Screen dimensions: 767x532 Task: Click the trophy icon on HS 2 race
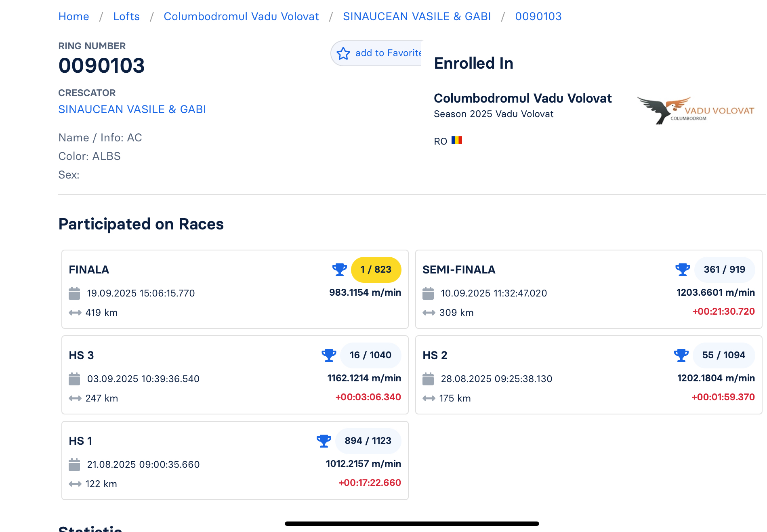[681, 355]
